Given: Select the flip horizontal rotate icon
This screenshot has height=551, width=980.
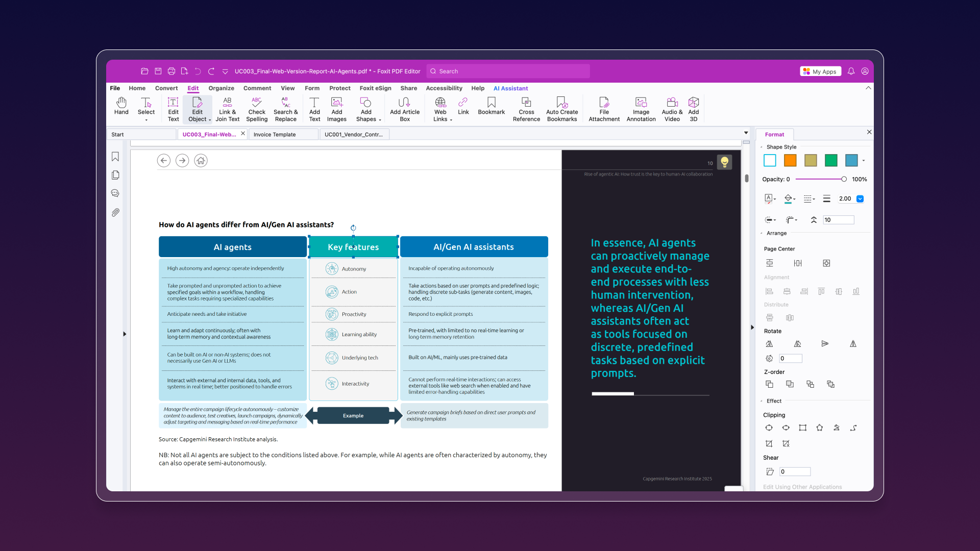Looking at the screenshot, I should (x=852, y=344).
